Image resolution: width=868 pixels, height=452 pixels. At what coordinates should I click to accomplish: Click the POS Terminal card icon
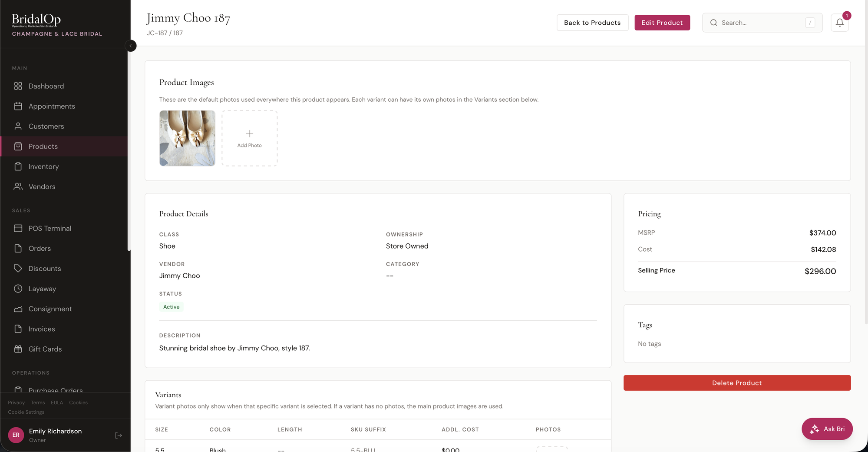pos(18,228)
